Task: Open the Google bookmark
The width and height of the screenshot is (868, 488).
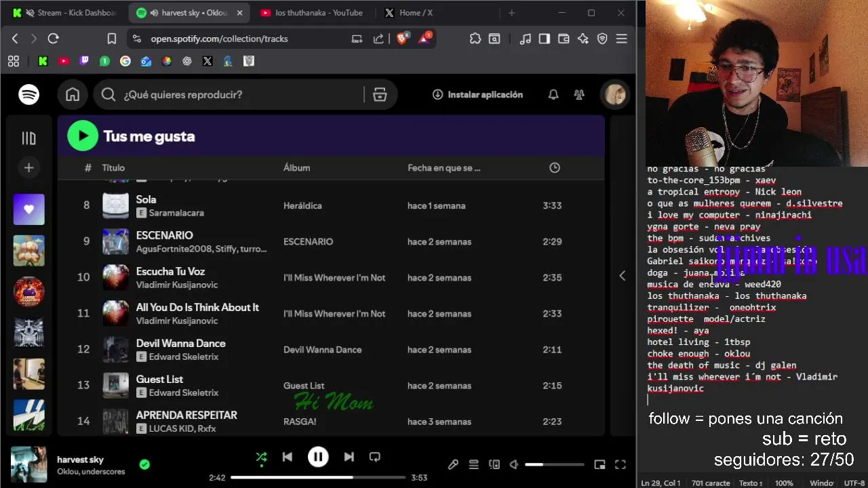Action: pos(125,61)
